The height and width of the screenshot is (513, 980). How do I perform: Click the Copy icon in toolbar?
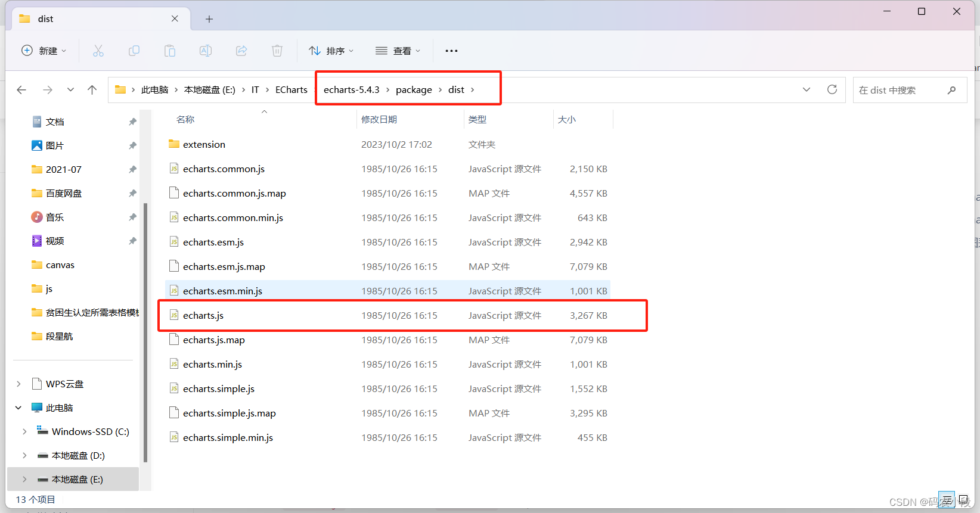point(134,51)
